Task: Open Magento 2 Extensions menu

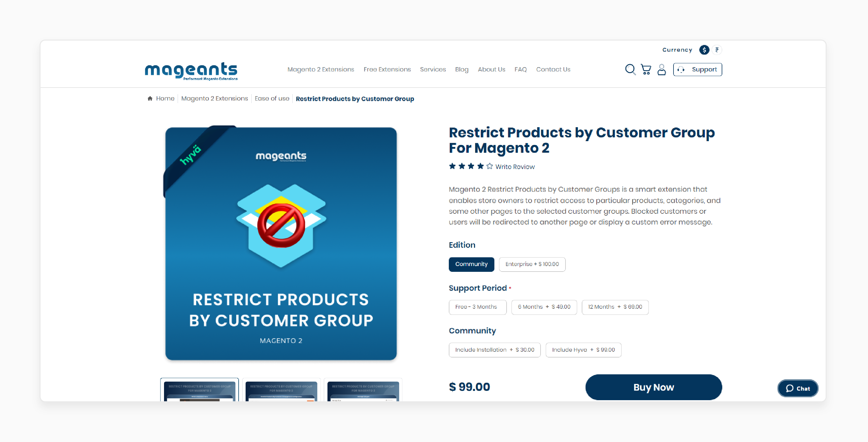Action: 320,69
